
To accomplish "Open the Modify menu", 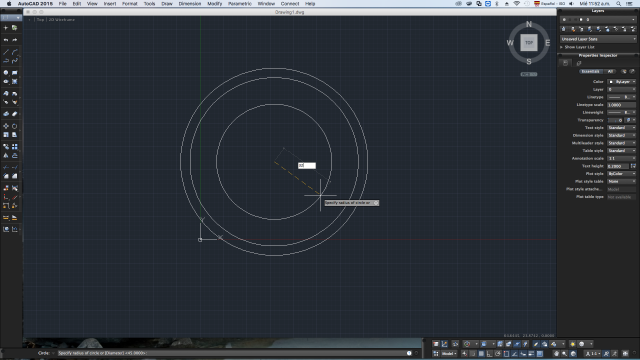I will [214, 4].
